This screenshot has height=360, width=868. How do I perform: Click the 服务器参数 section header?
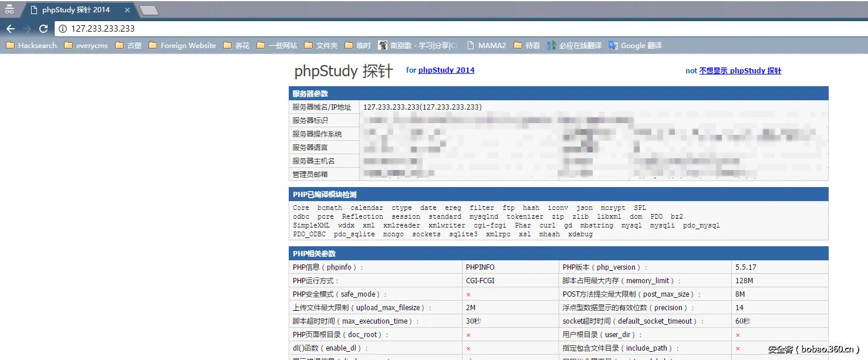point(558,94)
